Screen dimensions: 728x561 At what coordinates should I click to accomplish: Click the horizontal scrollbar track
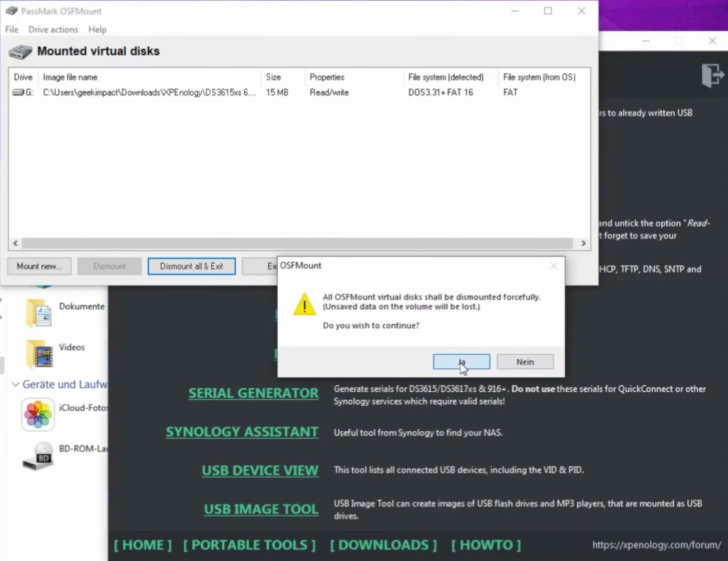pyautogui.click(x=297, y=243)
